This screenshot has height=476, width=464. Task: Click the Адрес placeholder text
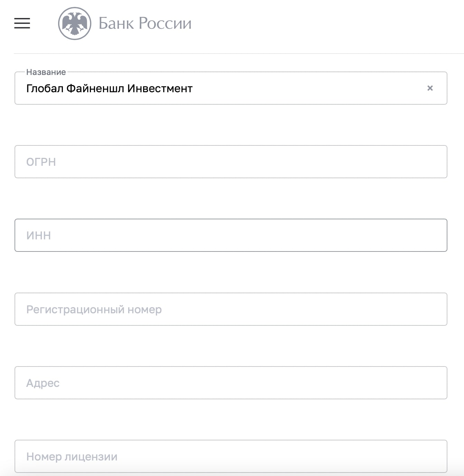click(43, 383)
